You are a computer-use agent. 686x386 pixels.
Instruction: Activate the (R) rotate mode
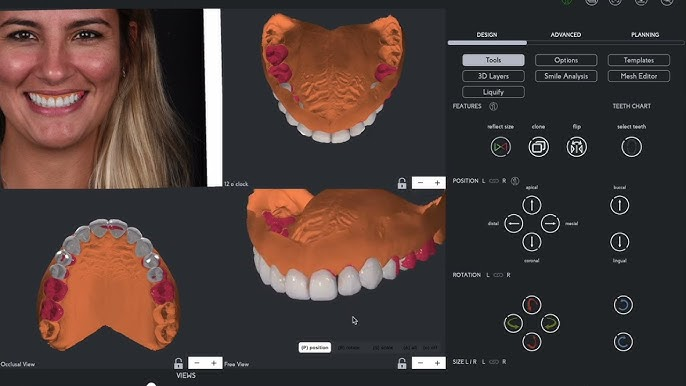(349, 347)
